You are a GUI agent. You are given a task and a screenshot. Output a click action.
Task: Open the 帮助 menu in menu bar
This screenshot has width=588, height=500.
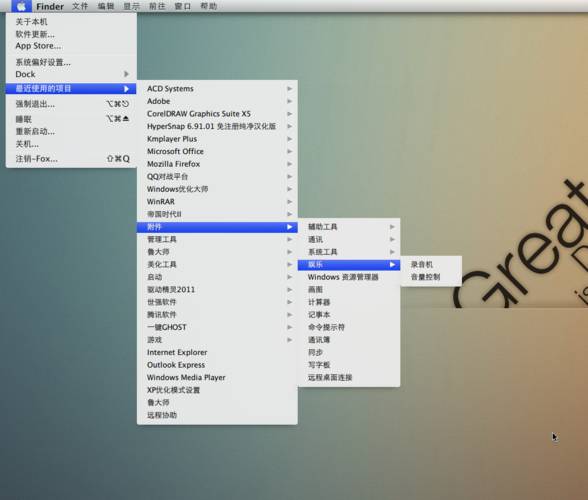209,6
